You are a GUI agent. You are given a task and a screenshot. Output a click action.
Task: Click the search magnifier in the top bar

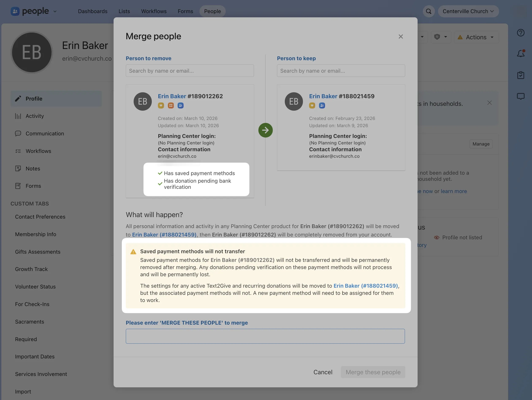(429, 11)
